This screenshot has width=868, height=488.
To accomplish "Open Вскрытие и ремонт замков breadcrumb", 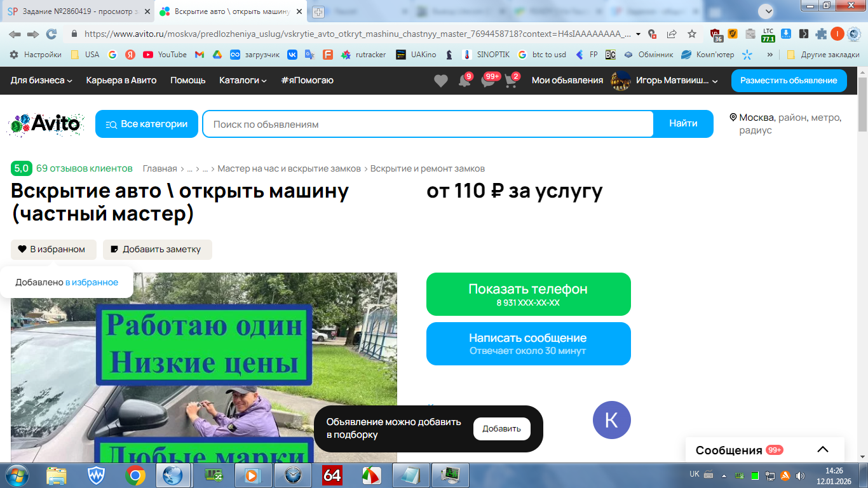I will pyautogui.click(x=428, y=169).
